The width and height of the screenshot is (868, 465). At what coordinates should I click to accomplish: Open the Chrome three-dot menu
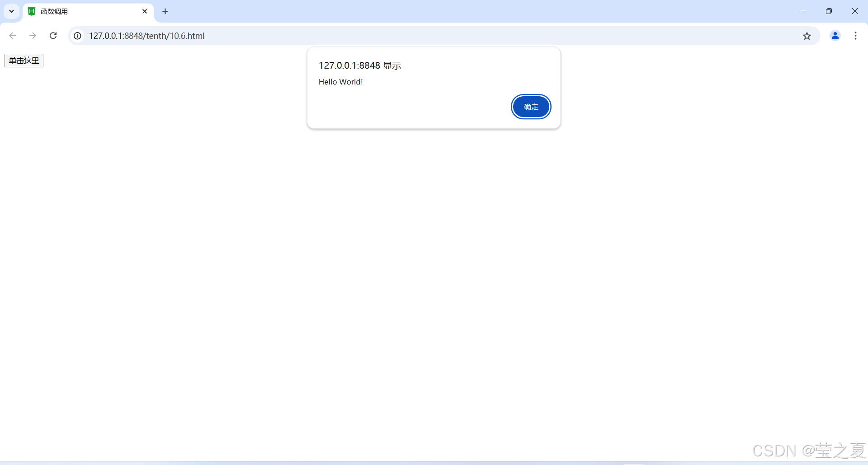tap(855, 36)
